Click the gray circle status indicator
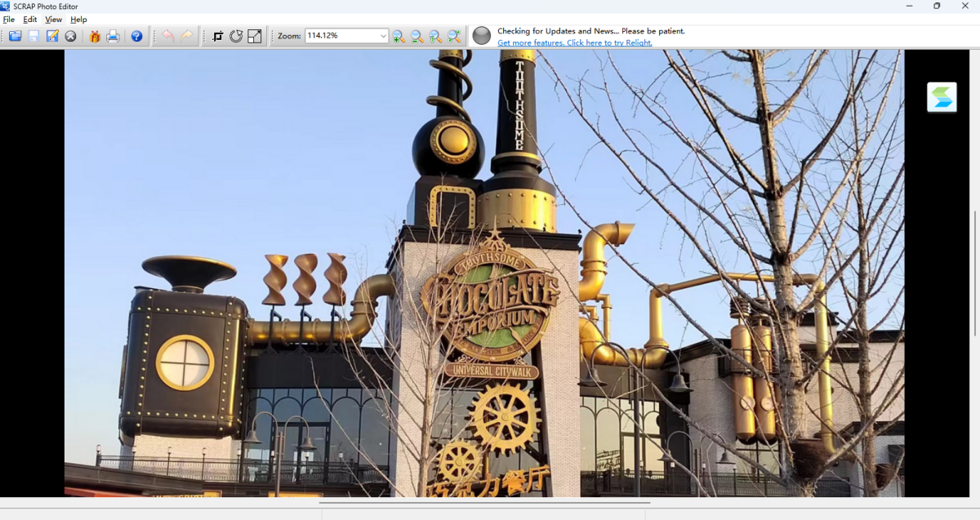980x520 pixels. pyautogui.click(x=482, y=35)
